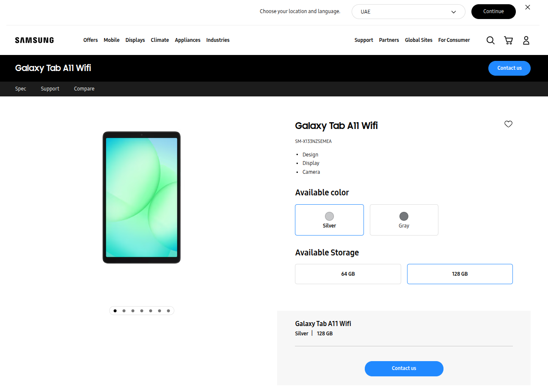This screenshot has width=548, height=392.
Task: Open the search icon in header
Action: (490, 40)
